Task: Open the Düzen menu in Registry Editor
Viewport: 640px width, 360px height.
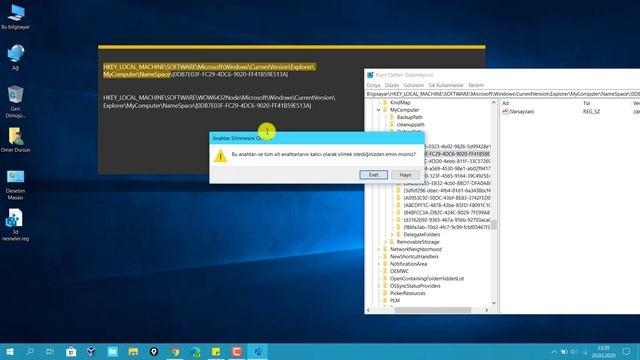Action: [x=392, y=85]
